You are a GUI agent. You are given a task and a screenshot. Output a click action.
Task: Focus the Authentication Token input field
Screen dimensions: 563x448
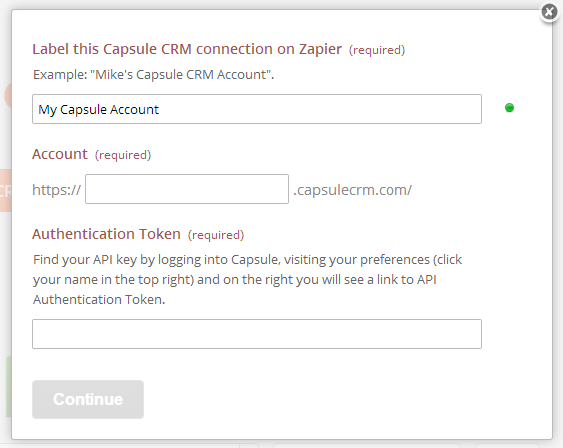click(257, 334)
